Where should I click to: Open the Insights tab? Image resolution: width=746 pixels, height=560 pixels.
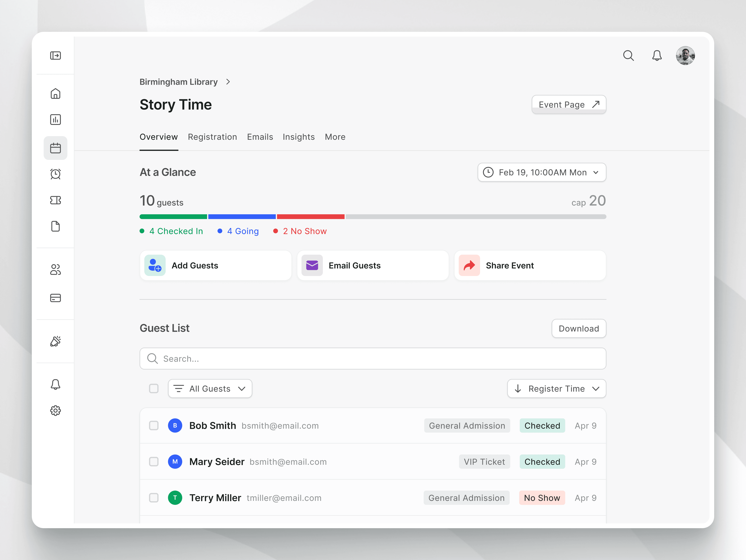click(299, 137)
